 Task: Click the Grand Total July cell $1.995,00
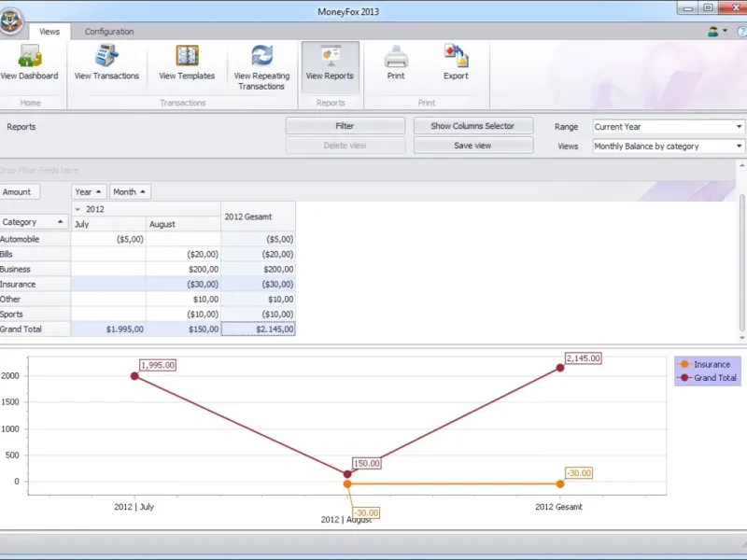(108, 329)
